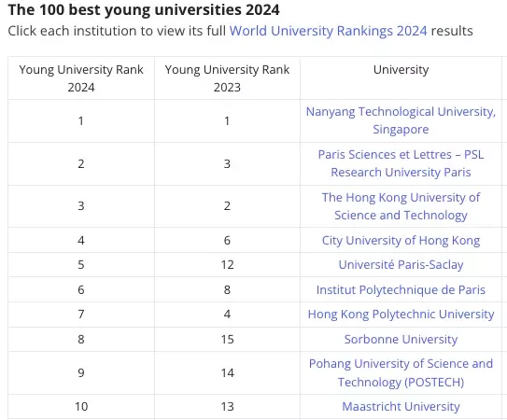Open Pohang University of Science and Technology link
Image resolution: width=507 pixels, height=420 pixels.
point(401,372)
